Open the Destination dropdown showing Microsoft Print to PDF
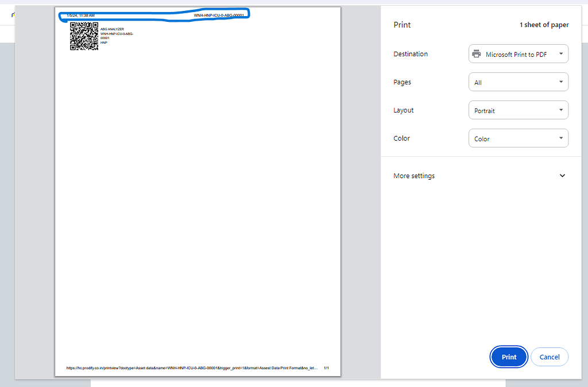Image resolution: width=588 pixels, height=387 pixels. click(517, 53)
